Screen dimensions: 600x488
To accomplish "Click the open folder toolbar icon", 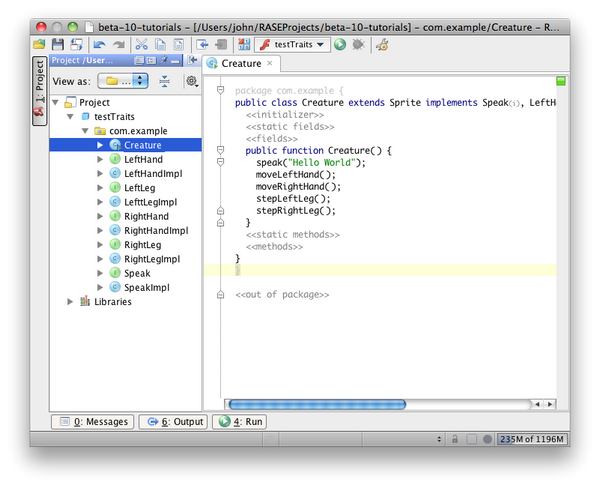I will click(x=39, y=45).
